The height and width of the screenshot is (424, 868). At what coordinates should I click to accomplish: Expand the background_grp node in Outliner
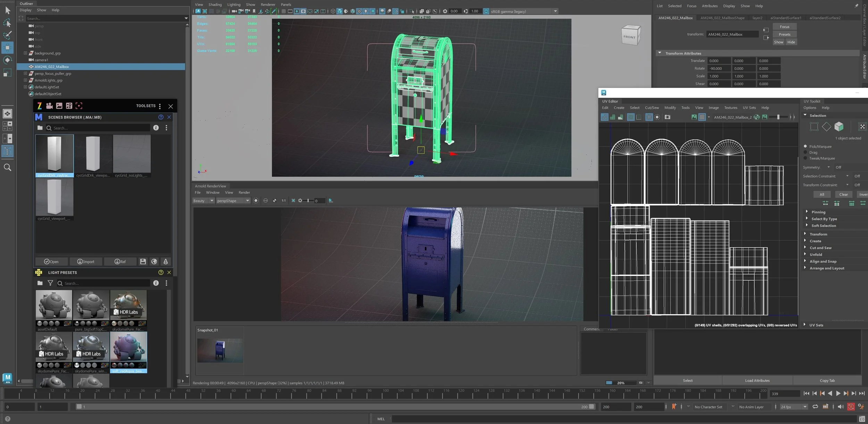point(25,53)
